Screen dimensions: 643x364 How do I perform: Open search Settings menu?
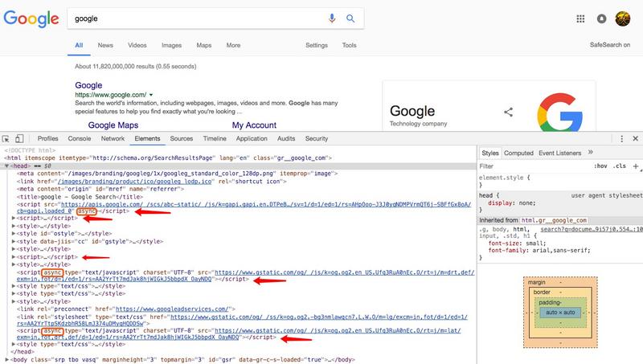tap(317, 45)
